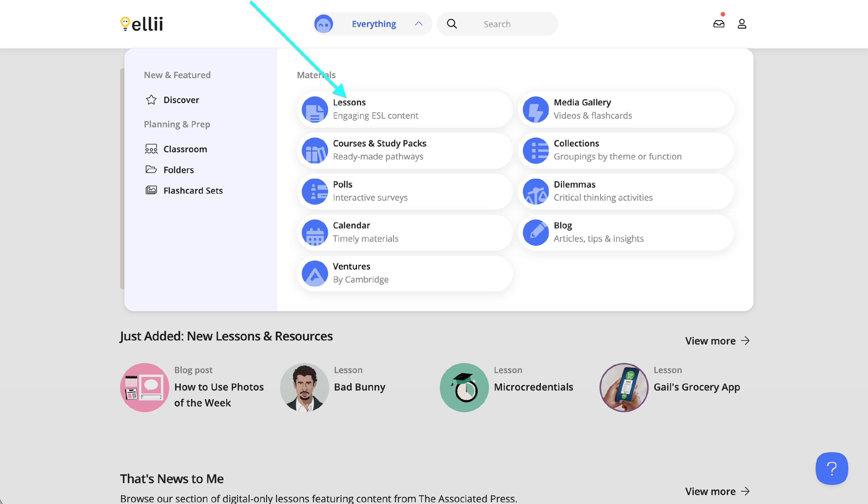Click the Calendar icon in Materials
This screenshot has height=504, width=868.
click(315, 232)
